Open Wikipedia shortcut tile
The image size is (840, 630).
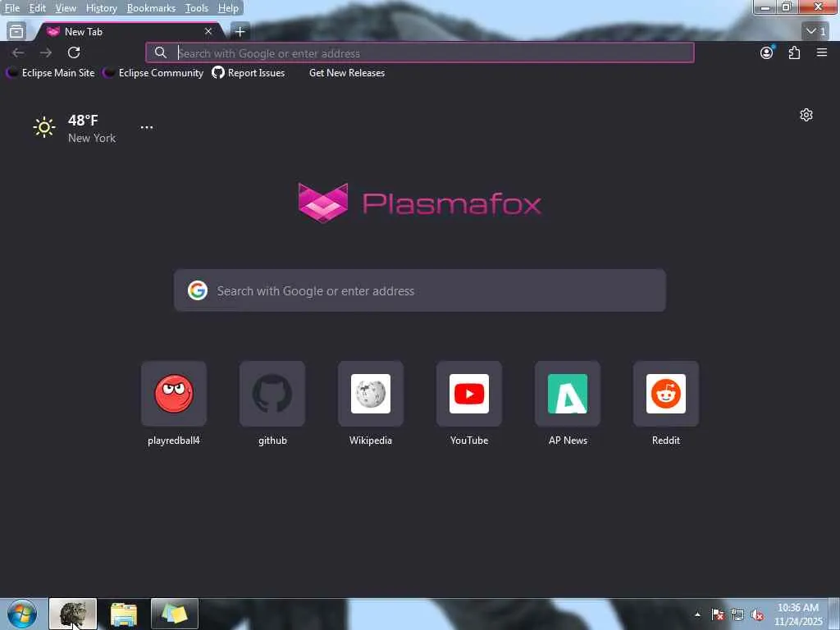[x=370, y=394]
